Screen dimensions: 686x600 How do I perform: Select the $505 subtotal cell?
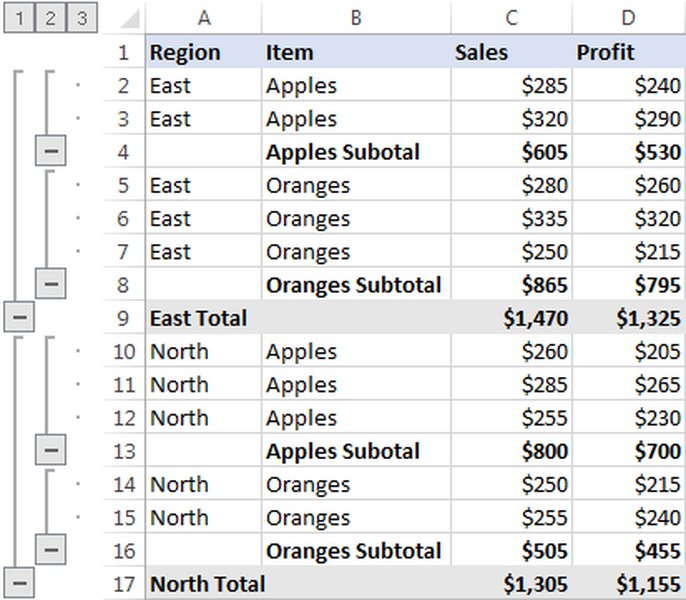[x=511, y=550]
